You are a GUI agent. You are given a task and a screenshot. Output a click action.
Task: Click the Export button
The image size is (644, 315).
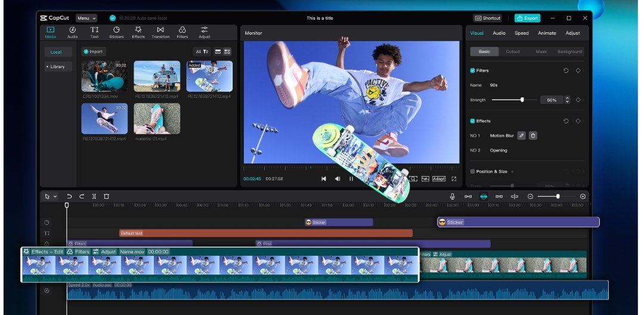pos(527,18)
